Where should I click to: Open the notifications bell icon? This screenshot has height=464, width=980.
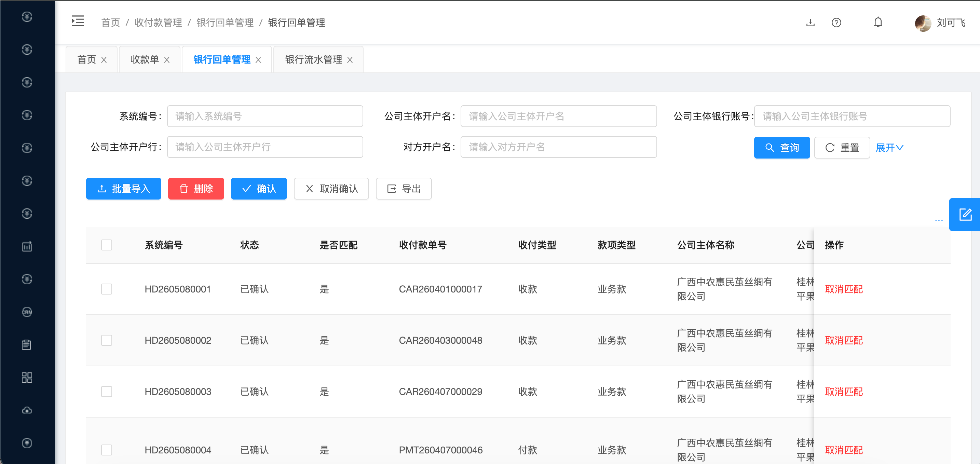click(878, 23)
